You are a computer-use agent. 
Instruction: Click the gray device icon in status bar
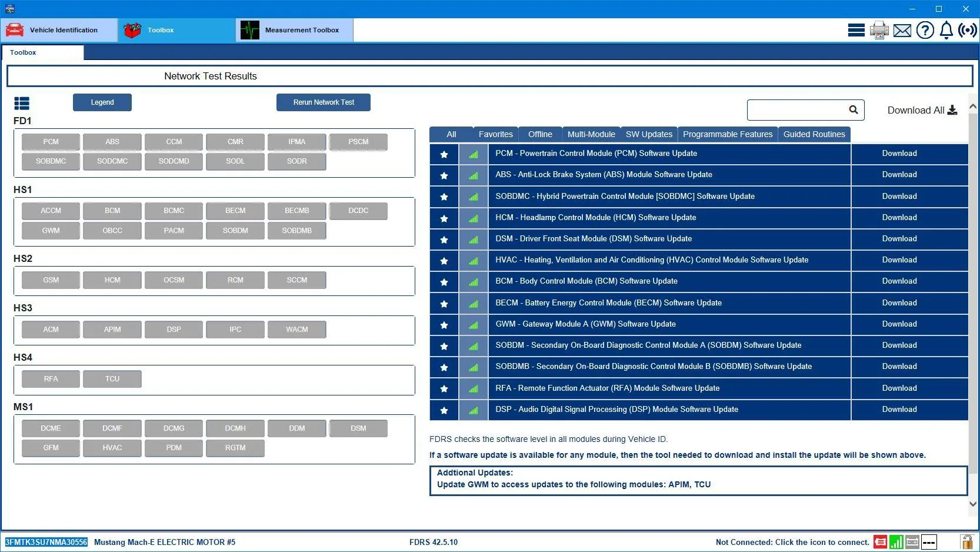point(912,542)
